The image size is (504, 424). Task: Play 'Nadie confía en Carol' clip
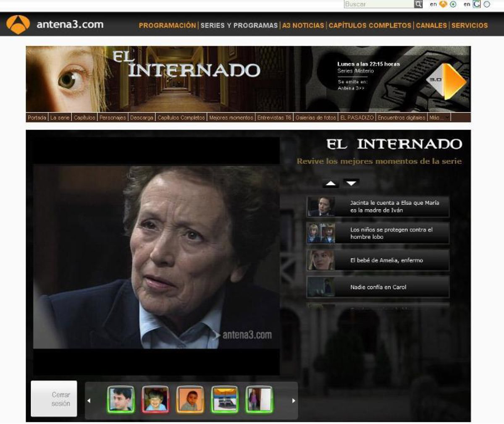[378, 287]
